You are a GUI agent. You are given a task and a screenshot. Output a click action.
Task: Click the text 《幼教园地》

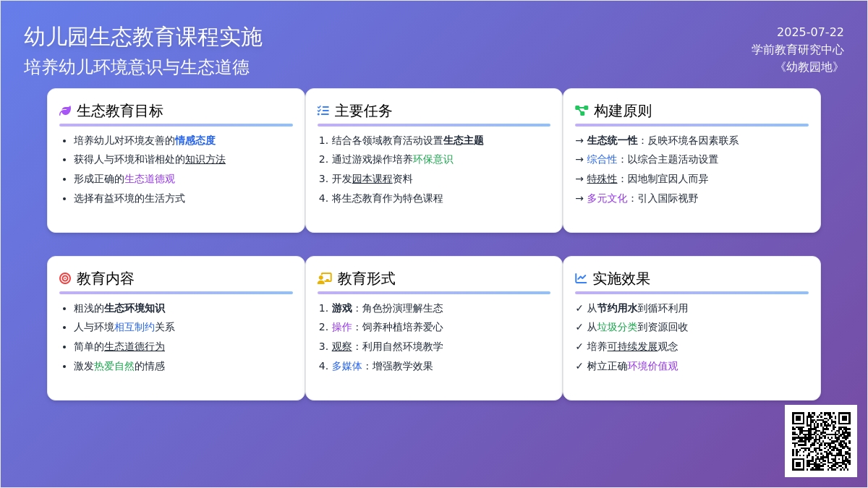coord(809,67)
